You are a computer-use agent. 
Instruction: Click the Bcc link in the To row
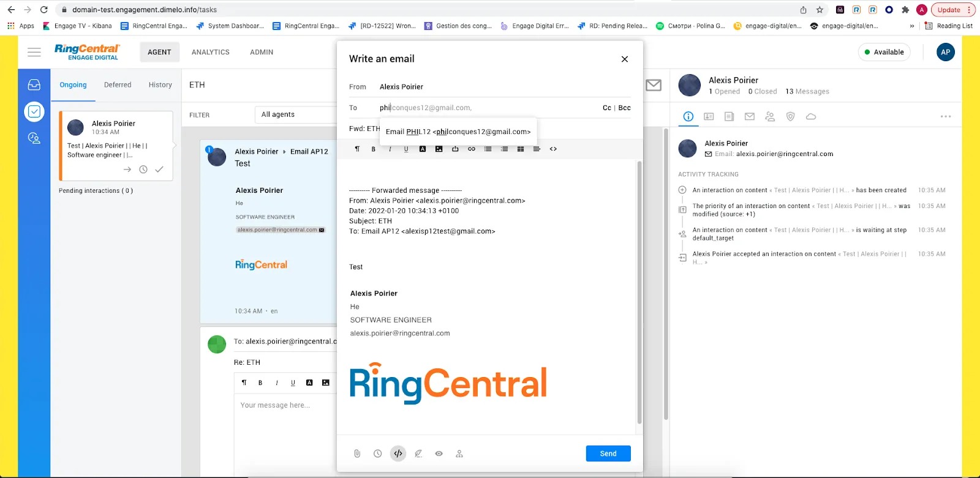pyautogui.click(x=624, y=108)
